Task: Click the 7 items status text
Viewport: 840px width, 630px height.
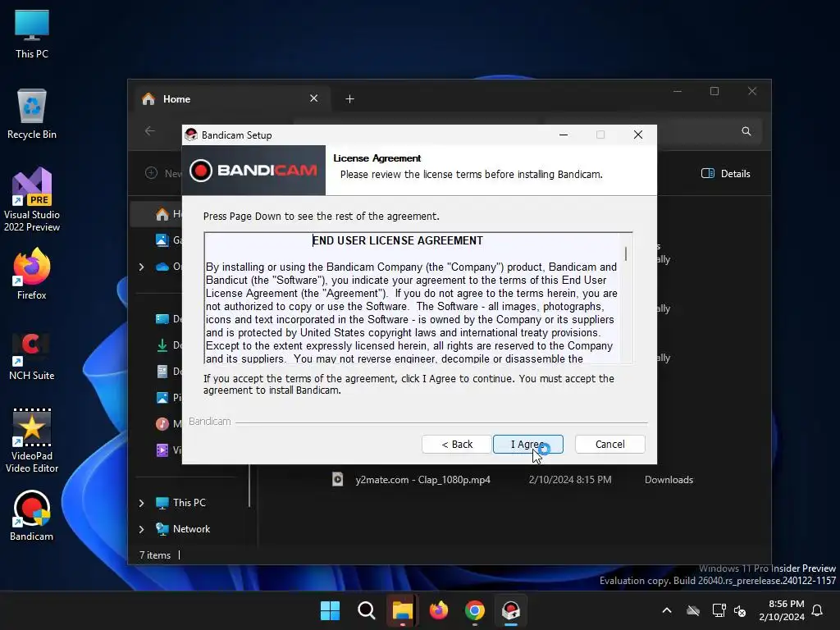Action: [155, 555]
